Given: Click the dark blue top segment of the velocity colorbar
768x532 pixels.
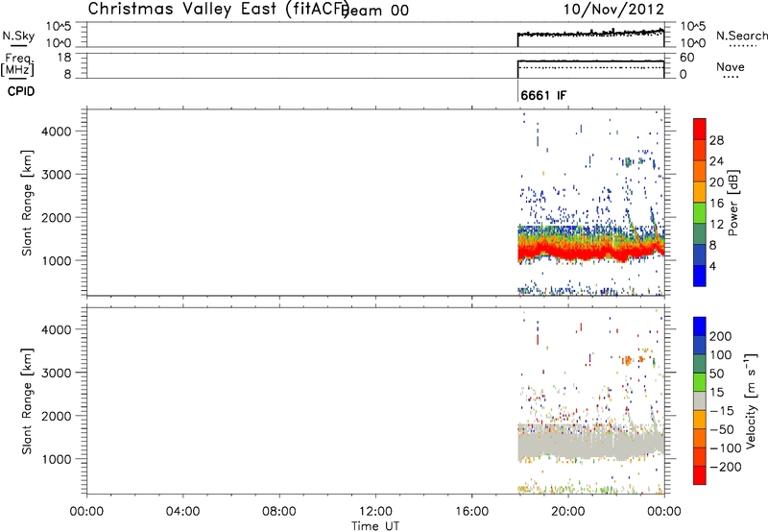Looking at the screenshot, I should pos(700,326).
